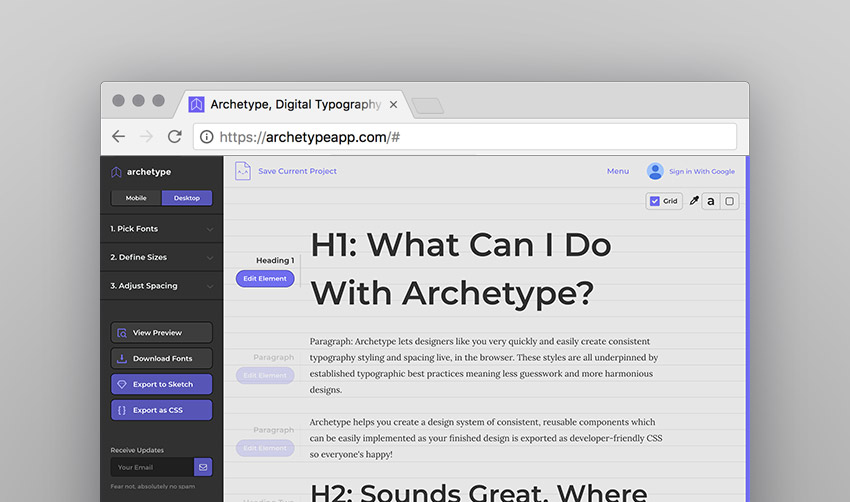This screenshot has height=502, width=850.
Task: Click the Pick Fonts chevron arrow
Action: coord(210,229)
